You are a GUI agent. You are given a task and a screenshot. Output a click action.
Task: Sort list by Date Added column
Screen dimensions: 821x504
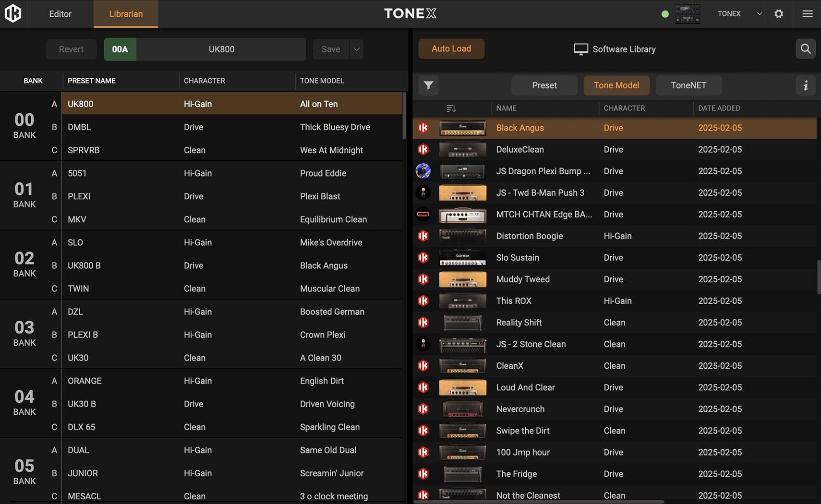[x=719, y=108]
